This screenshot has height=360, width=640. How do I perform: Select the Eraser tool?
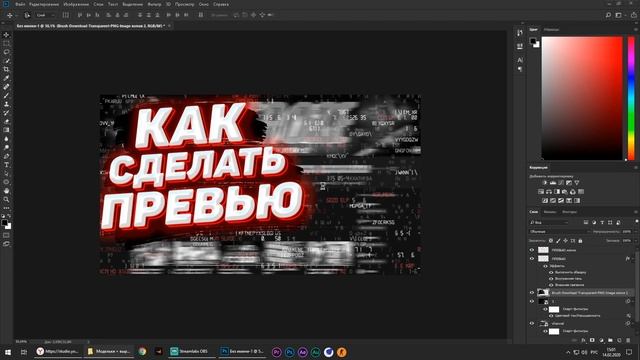[6, 121]
